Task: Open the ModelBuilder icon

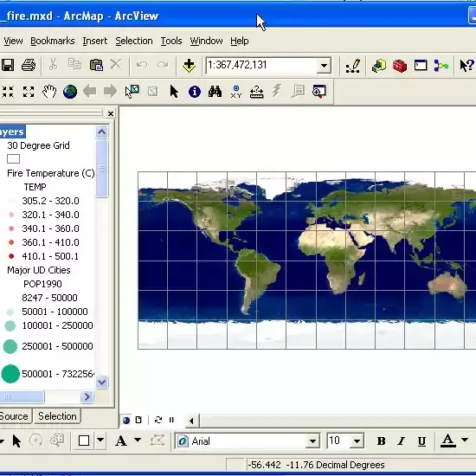Action: [441, 65]
